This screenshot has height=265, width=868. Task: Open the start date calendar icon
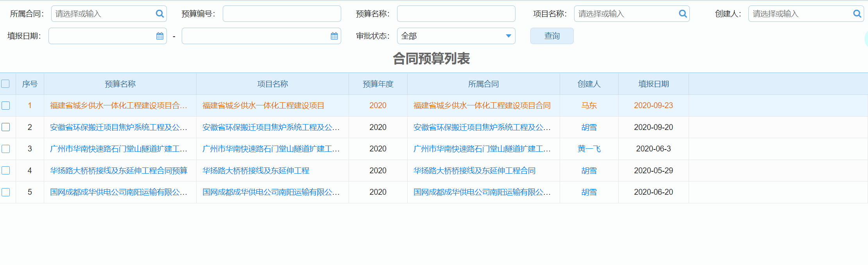click(x=160, y=36)
